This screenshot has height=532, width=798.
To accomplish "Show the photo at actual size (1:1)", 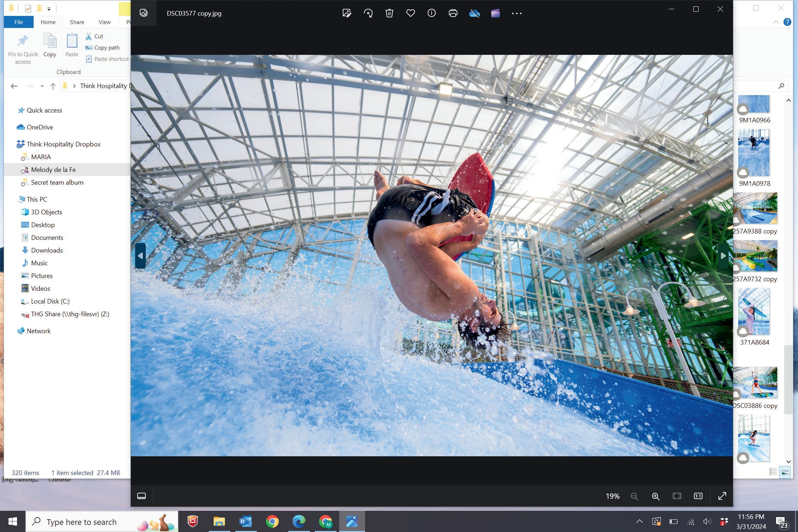I will coord(698,496).
